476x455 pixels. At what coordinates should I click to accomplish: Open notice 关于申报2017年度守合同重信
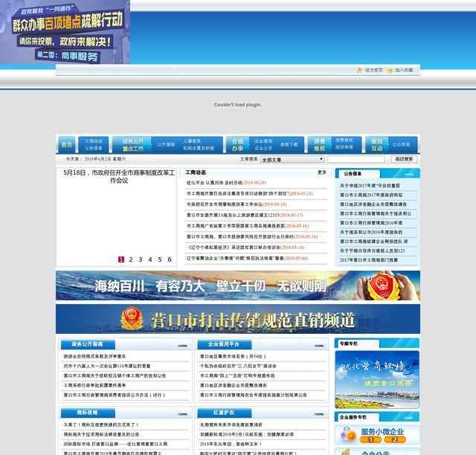pos(370,186)
